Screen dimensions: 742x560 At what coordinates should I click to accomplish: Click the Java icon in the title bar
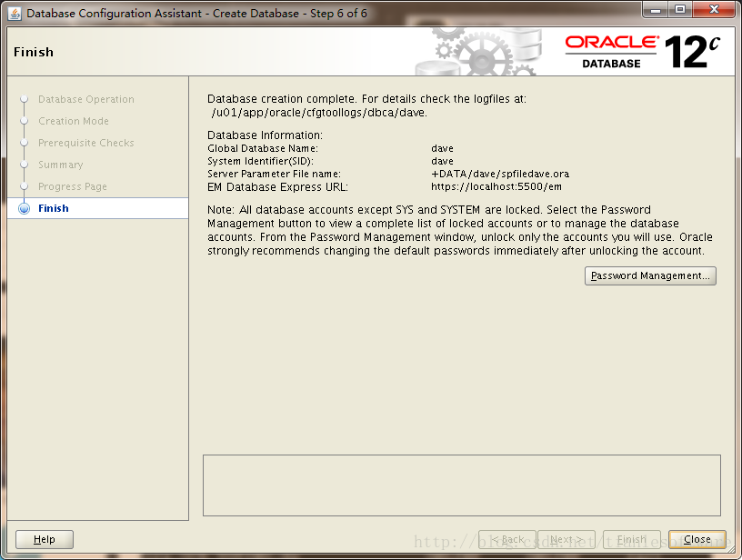pyautogui.click(x=15, y=14)
